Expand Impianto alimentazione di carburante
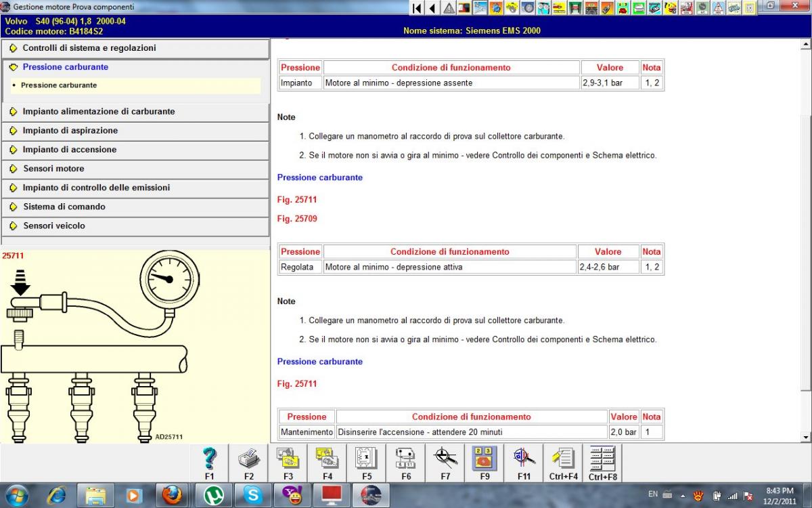The width and height of the screenshot is (812, 508). coord(135,112)
